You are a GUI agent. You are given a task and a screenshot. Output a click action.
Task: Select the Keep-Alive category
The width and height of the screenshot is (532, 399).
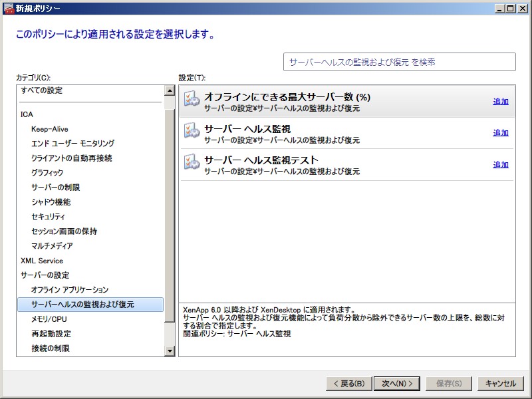coord(49,129)
